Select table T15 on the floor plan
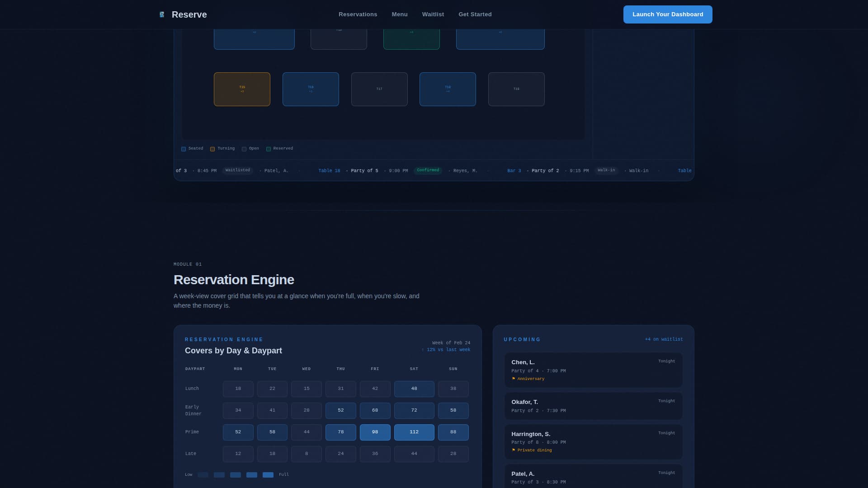The height and width of the screenshot is (488, 868). 242,89
